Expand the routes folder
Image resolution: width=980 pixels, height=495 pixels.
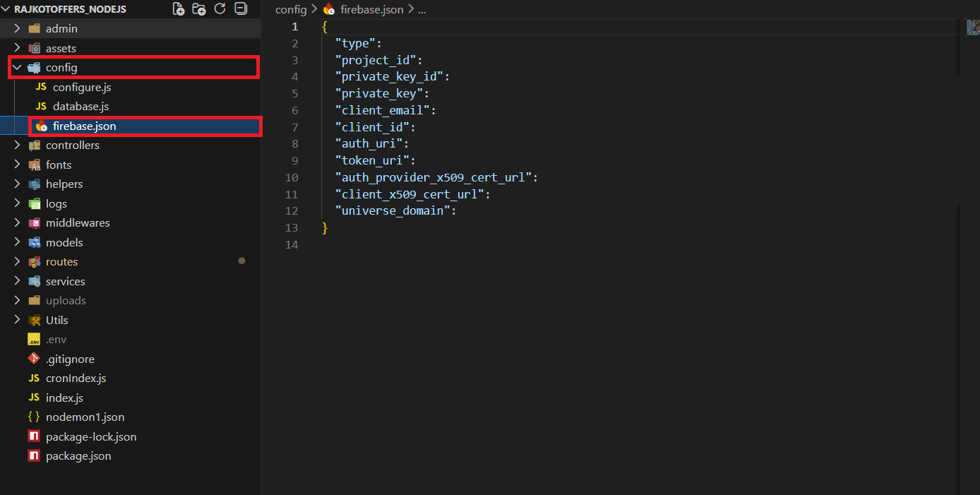tap(17, 262)
